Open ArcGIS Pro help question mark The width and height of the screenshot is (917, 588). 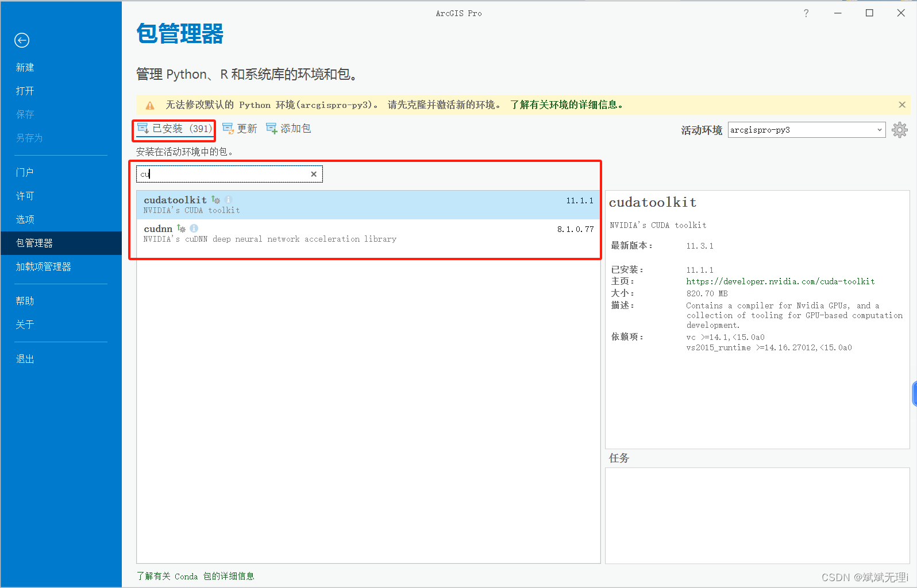pos(806,13)
